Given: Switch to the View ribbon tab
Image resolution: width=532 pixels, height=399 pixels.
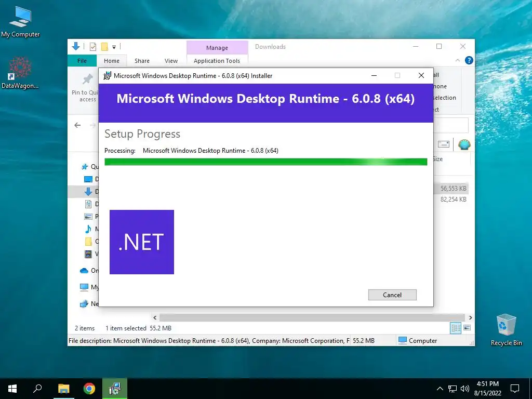Looking at the screenshot, I should pyautogui.click(x=171, y=61).
